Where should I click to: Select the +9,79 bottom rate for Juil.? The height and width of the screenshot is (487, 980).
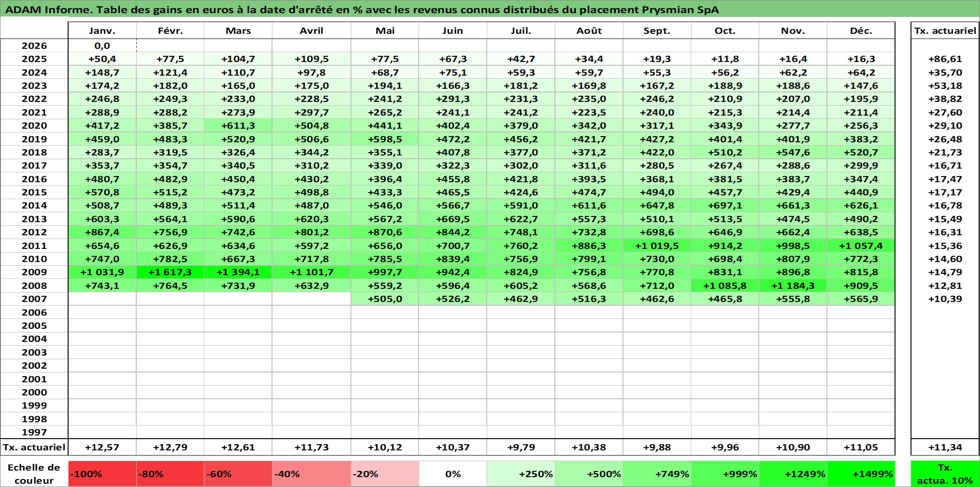(x=521, y=447)
